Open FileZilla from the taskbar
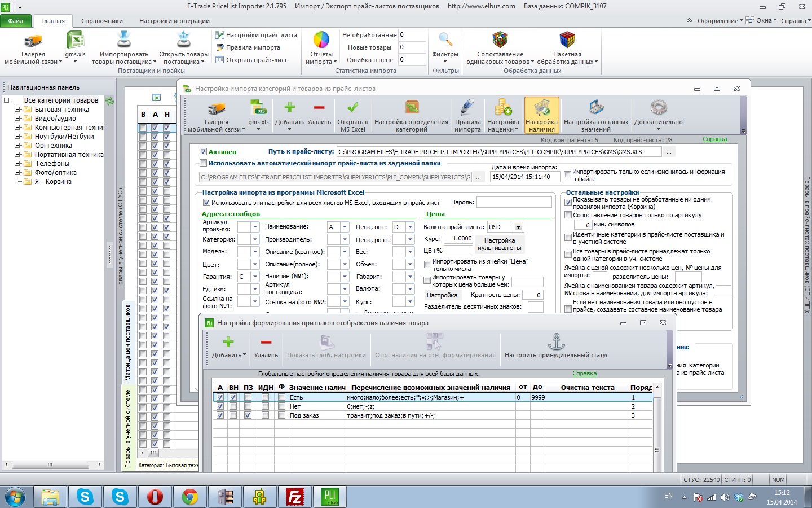 pos(295,497)
